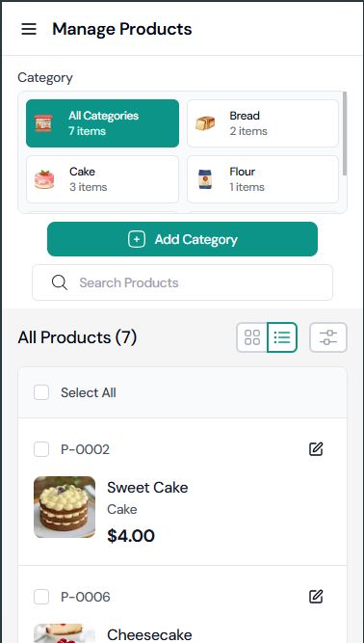Open the Sweet Cake product name
The height and width of the screenshot is (643, 364).
tap(147, 488)
